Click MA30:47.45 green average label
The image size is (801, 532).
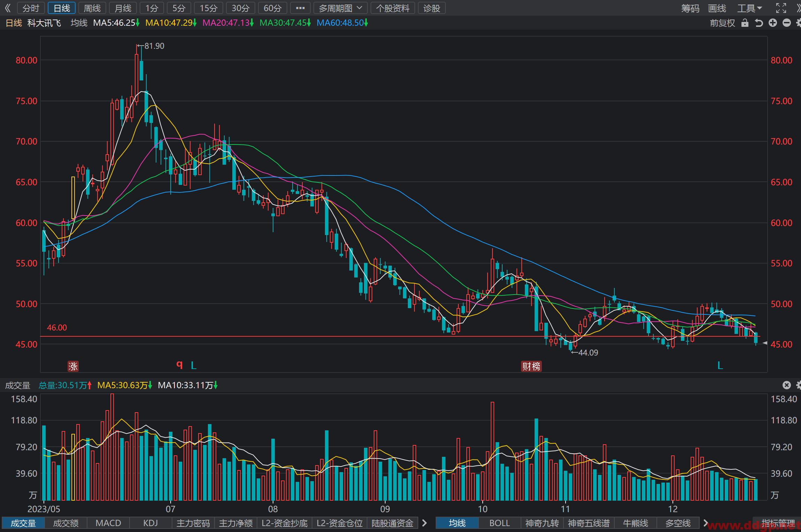tap(285, 23)
